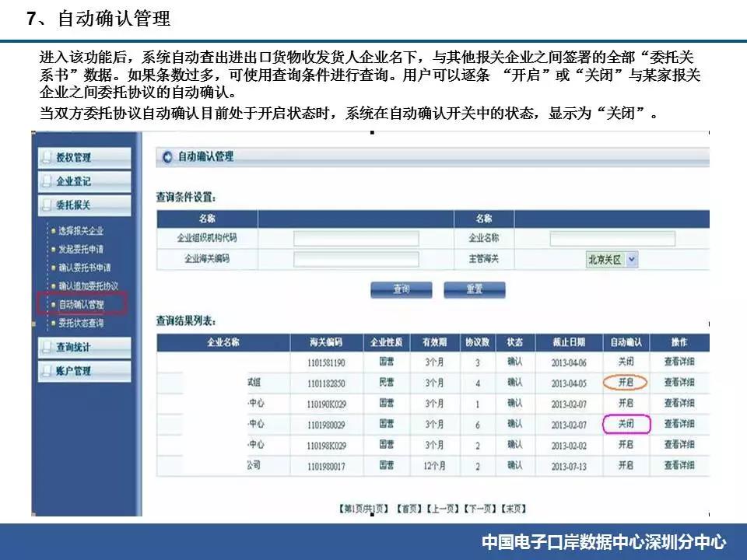Toggle 关闭 auto-confirm for code 1101581190
This screenshot has height=560, width=747.
click(625, 362)
